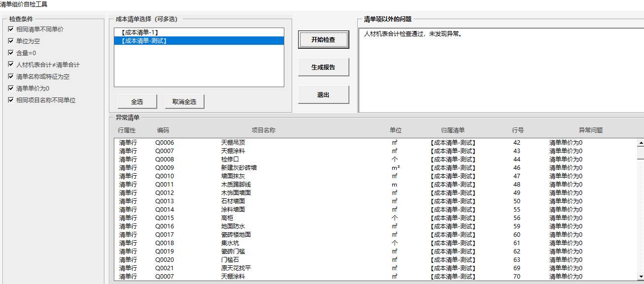Click row number 42 cell
This screenshot has width=644, height=284.
[x=517, y=143]
